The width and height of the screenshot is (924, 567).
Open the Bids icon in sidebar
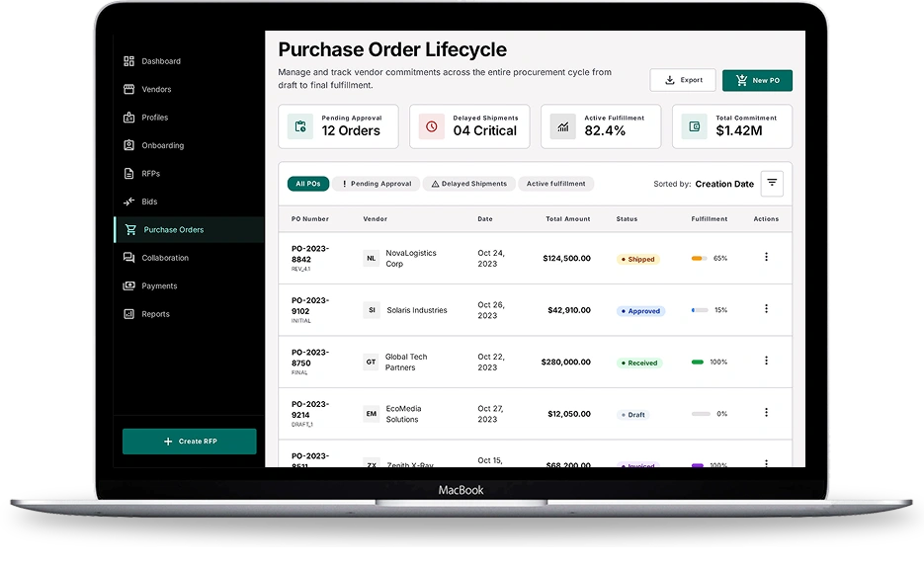pyautogui.click(x=128, y=202)
